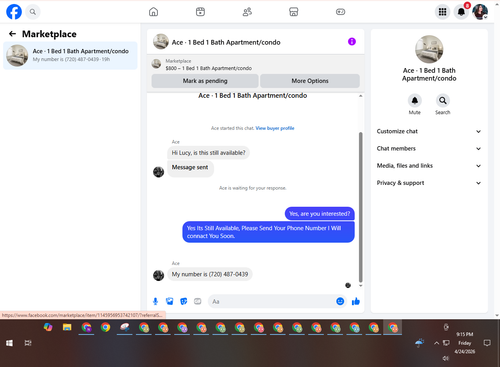Open the Windows notification center icon
This screenshot has width=500, height=367.
click(x=487, y=343)
